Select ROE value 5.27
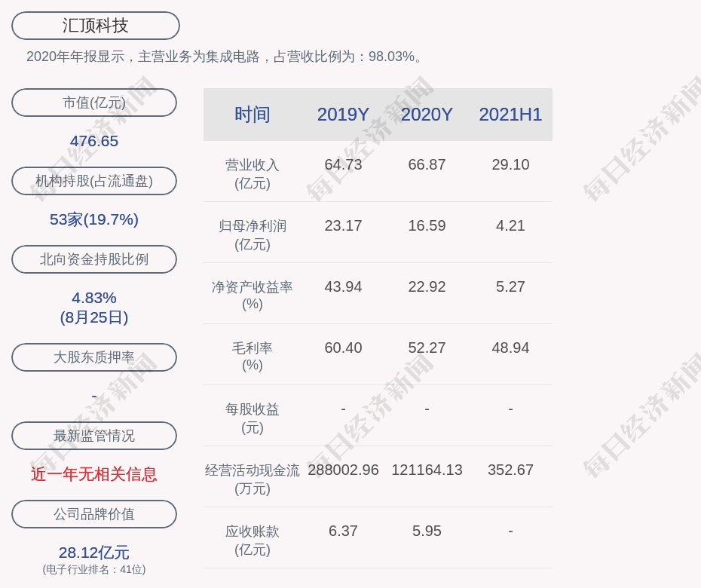The width and height of the screenshot is (701, 588). [x=510, y=286]
